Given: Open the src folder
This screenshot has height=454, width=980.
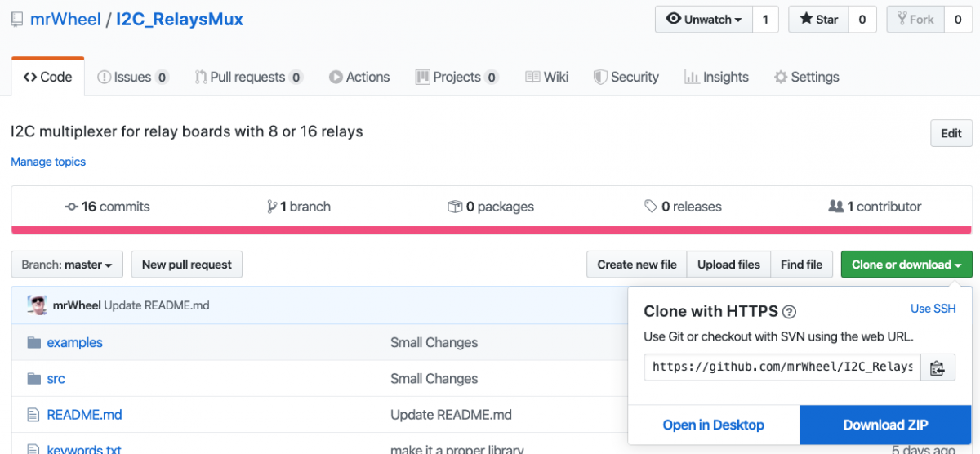Looking at the screenshot, I should 56,379.
